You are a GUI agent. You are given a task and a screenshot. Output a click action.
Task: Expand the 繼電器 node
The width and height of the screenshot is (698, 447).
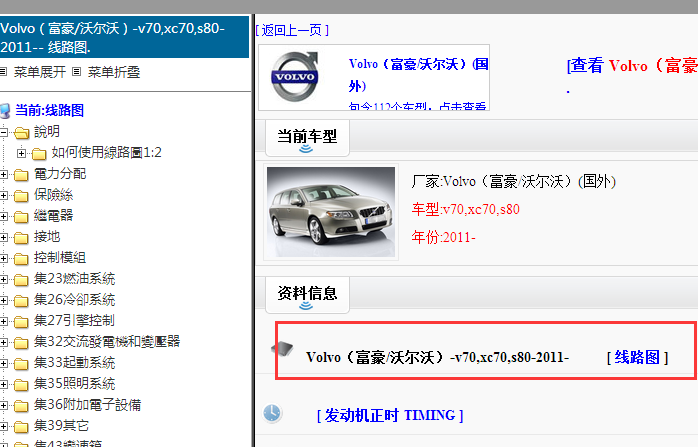click(4, 216)
